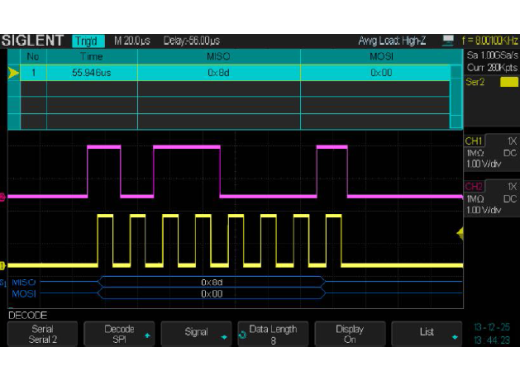Click the No column header
Image resolution: width=520 pixels, height=380 pixels.
coord(33,57)
